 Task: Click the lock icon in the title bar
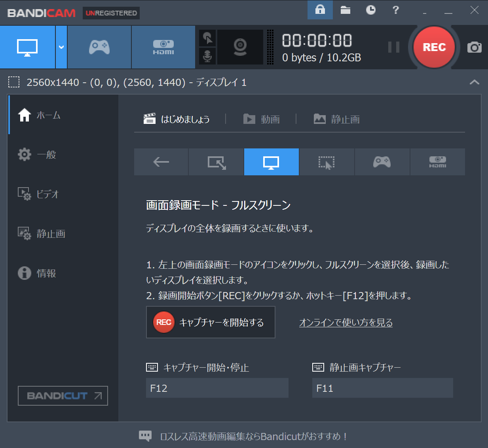pos(320,10)
